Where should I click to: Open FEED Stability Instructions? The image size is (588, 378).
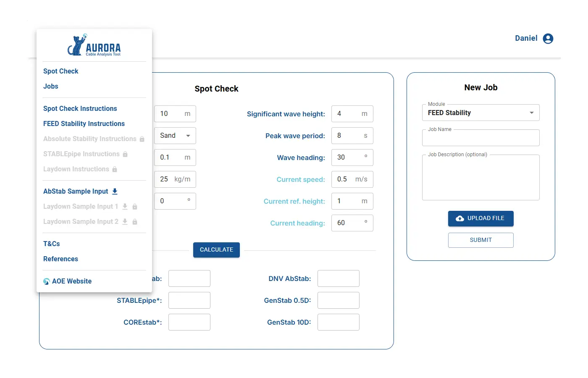point(84,124)
